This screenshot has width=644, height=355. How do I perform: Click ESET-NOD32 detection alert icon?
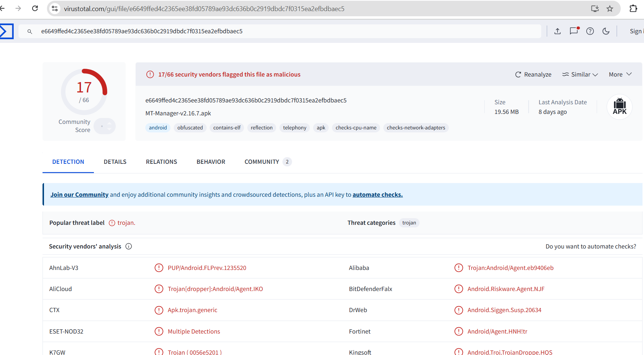point(159,331)
